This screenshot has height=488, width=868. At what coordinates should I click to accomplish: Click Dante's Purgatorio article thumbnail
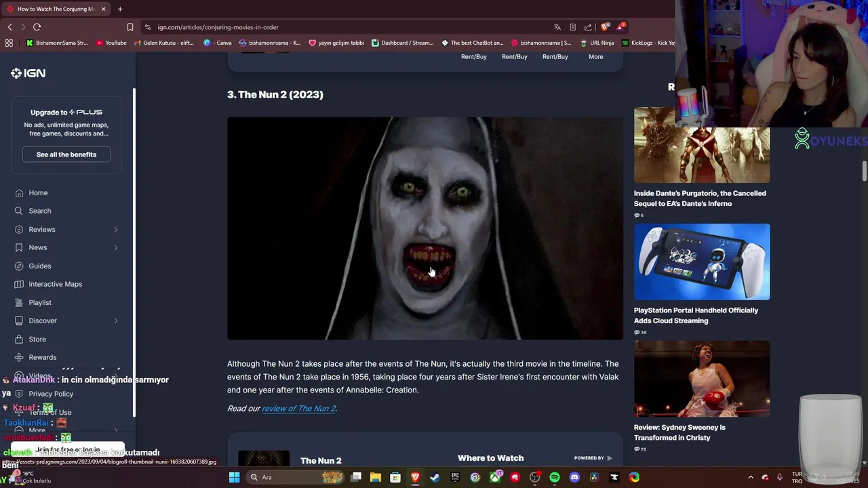pos(702,145)
